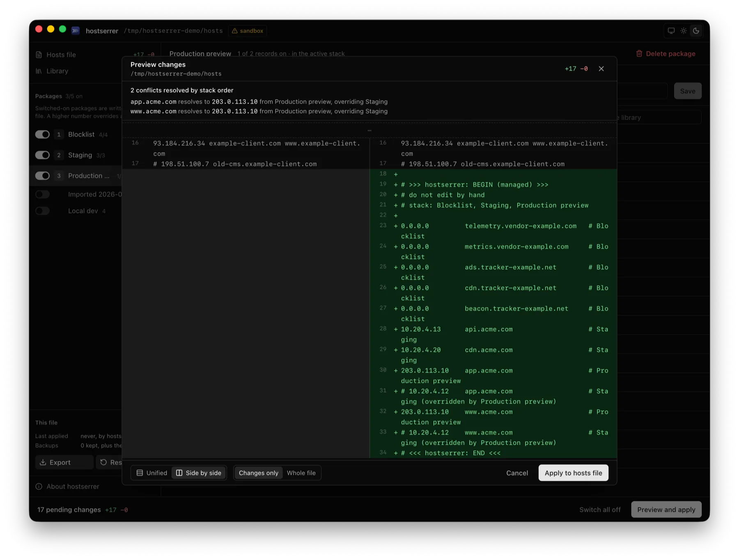
Task: Click Preview and apply button
Action: (666, 510)
